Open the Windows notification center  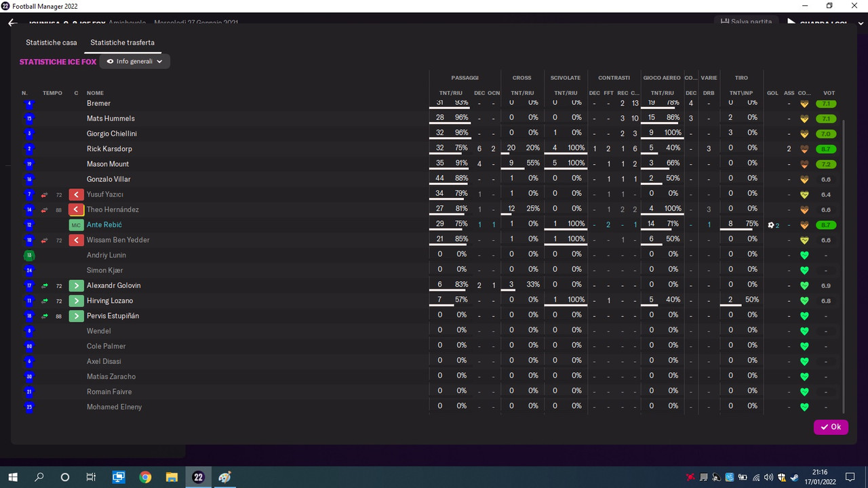coord(850,477)
